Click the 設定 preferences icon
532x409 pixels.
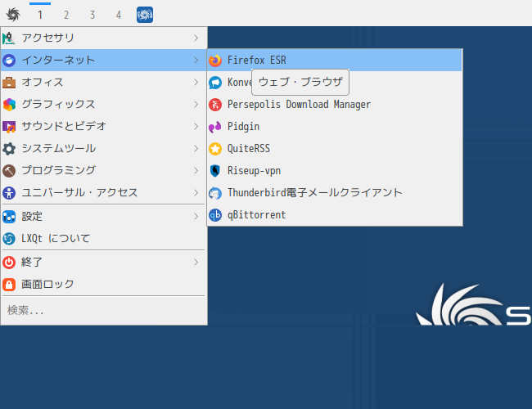click(9, 217)
